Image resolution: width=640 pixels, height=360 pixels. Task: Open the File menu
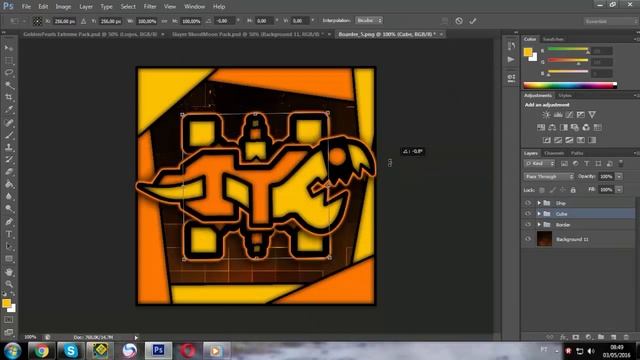26,7
